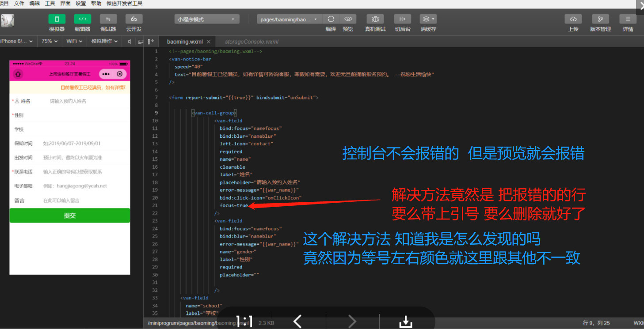Click the bind:click-icon="onClickIcon" code line
The width and height of the screenshot is (644, 329).
261,197
